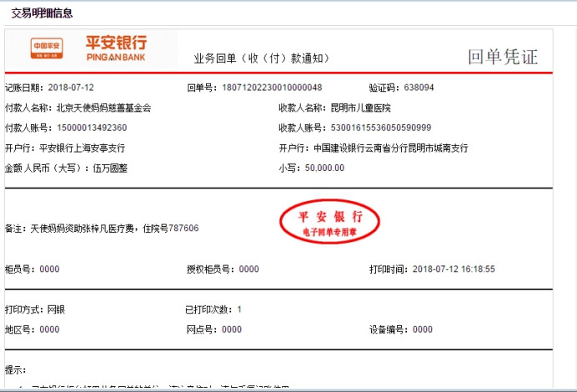Image resolution: width=577 pixels, height=392 pixels.
Task: Click the Ping An Bank logo
Action: point(88,48)
